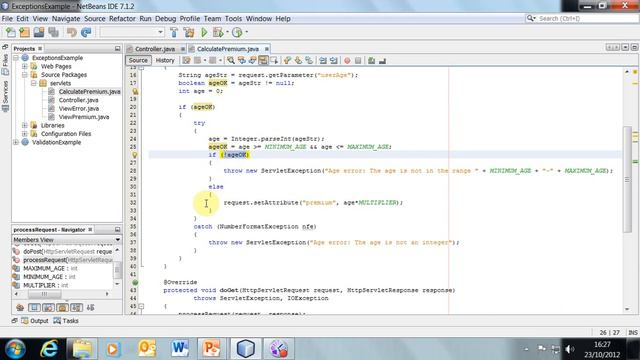Toggle Show Fields filter in Navigator

pyautogui.click(x=34, y=307)
